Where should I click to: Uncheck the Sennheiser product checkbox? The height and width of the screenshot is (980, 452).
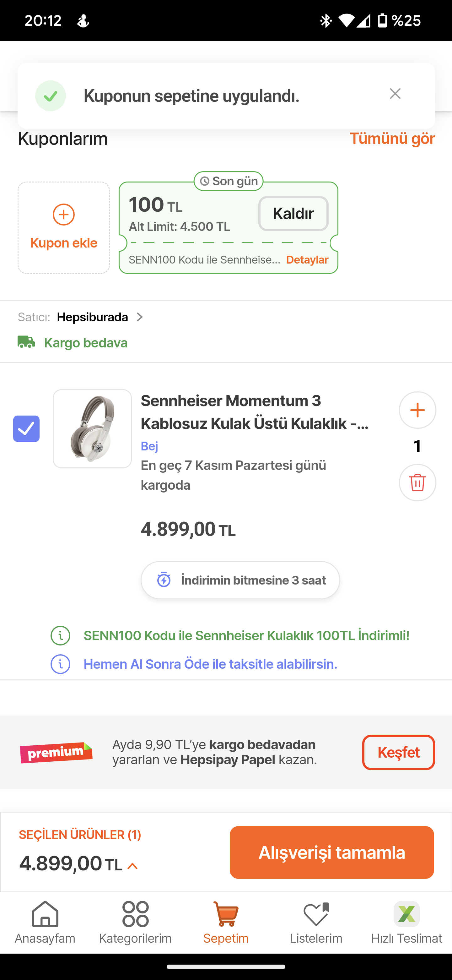click(x=26, y=429)
